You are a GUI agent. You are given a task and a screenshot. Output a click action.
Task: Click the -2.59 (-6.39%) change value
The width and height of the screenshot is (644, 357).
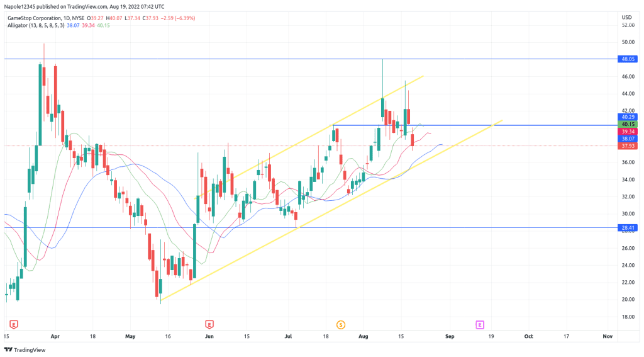click(178, 18)
